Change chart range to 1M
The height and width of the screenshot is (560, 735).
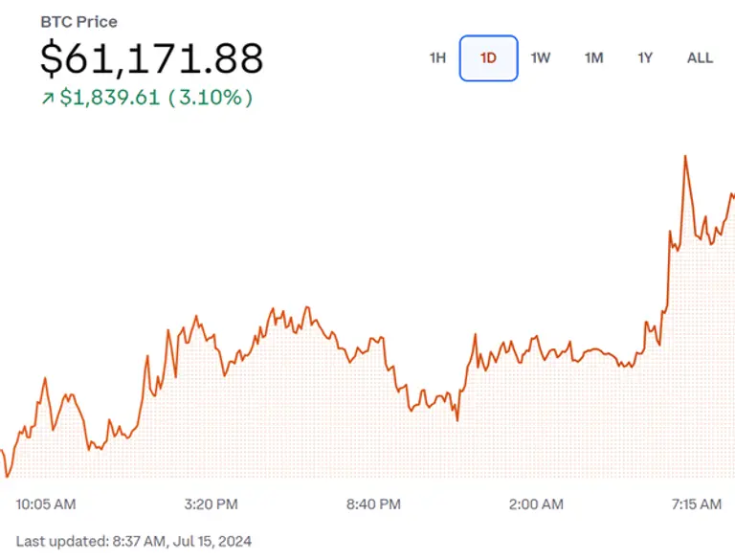(x=593, y=57)
